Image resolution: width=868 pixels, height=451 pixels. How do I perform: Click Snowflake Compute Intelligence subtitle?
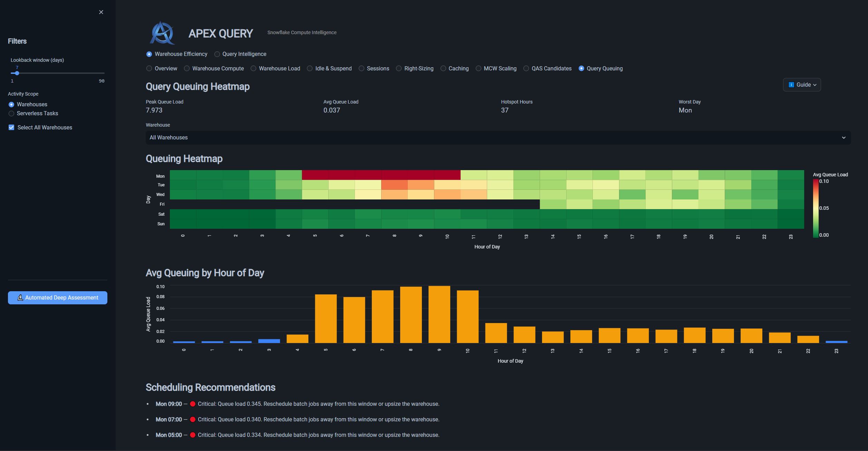coord(302,32)
